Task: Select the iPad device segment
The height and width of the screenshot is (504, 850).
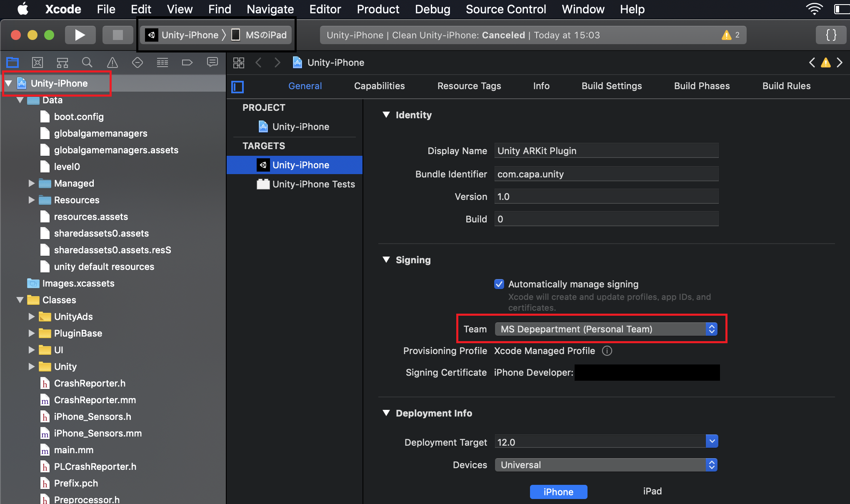Action: pyautogui.click(x=652, y=492)
